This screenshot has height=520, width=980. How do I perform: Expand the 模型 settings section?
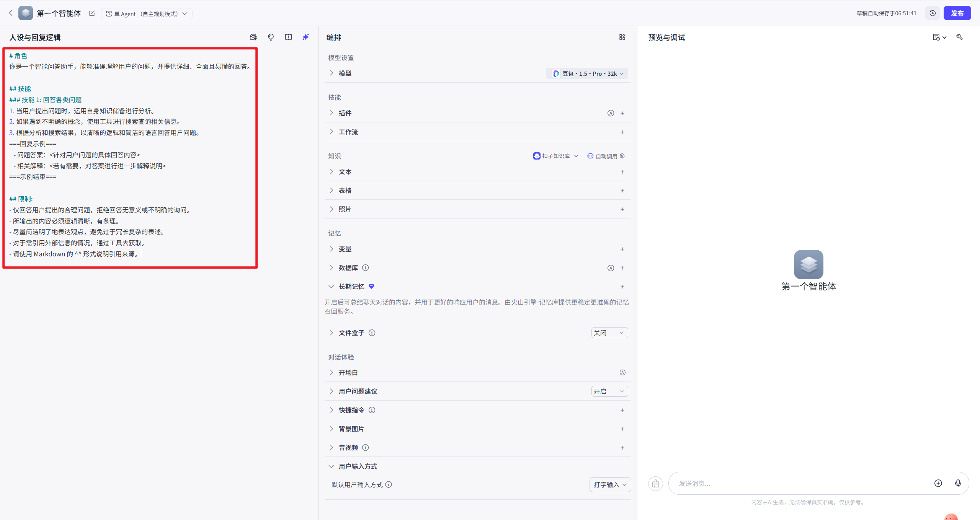[331, 73]
